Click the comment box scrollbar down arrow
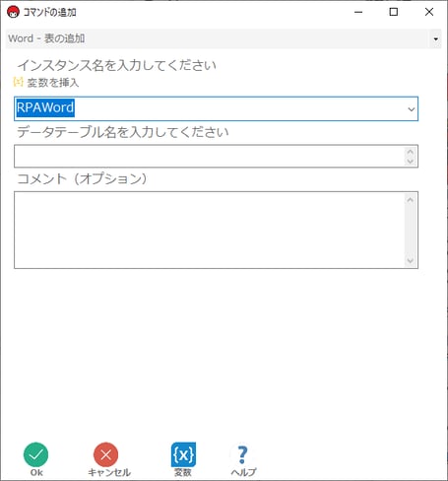The image size is (448, 481). pos(411,261)
